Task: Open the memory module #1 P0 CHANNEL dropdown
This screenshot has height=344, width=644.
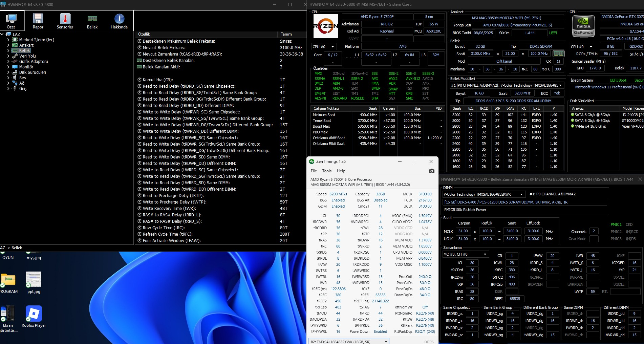Action: click(507, 85)
